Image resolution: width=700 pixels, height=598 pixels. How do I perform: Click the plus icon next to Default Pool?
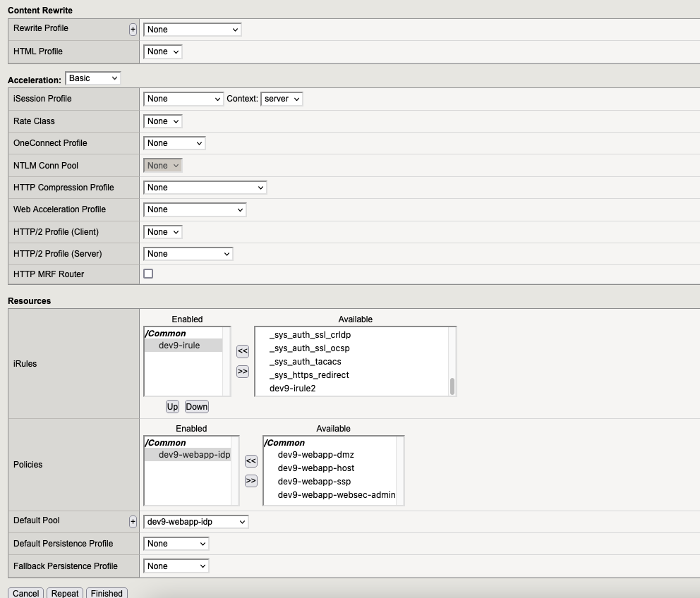[x=133, y=522]
